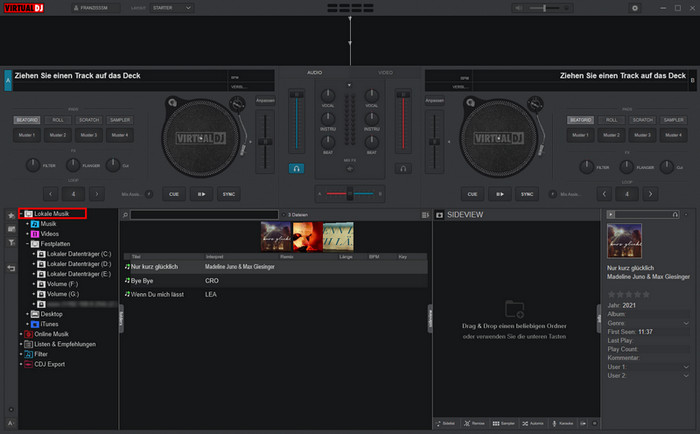Click left deck Muster 1 pad
The height and width of the screenshot is (434, 700).
coord(27,135)
